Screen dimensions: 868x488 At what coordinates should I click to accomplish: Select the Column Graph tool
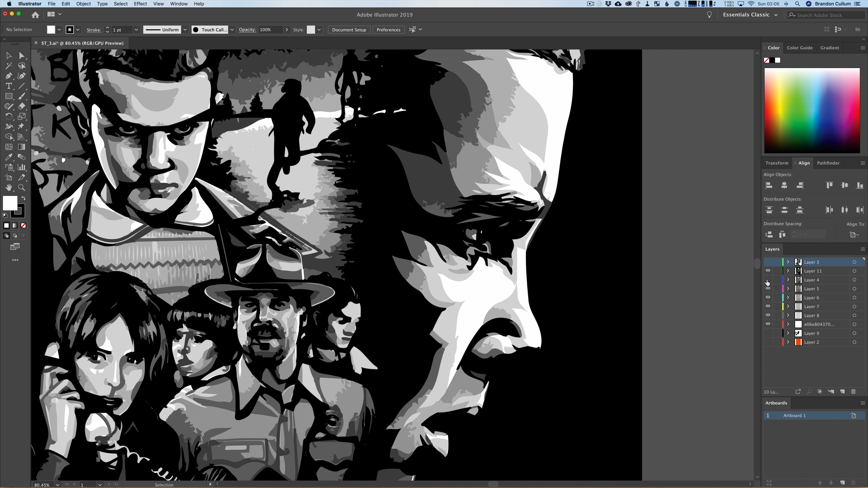point(21,167)
